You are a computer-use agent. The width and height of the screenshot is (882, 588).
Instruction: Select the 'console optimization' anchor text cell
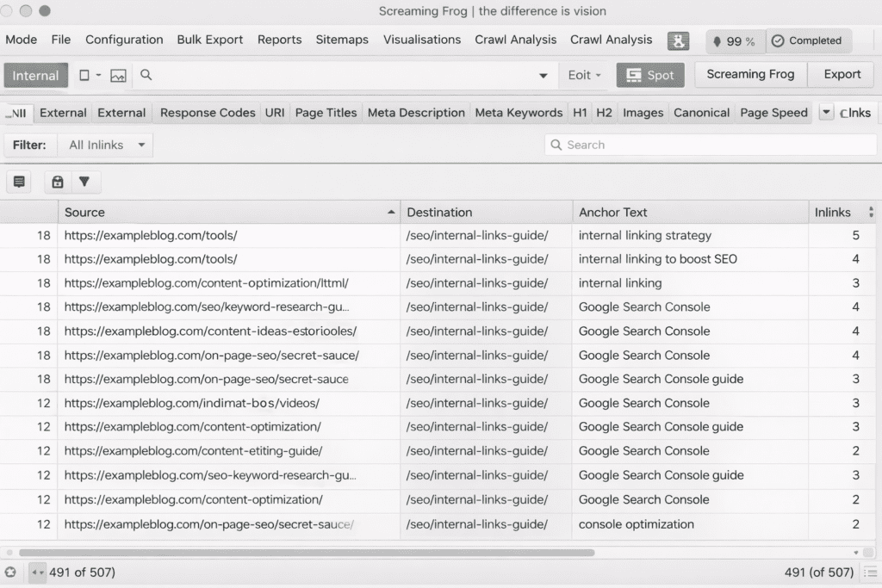pyautogui.click(x=691, y=524)
